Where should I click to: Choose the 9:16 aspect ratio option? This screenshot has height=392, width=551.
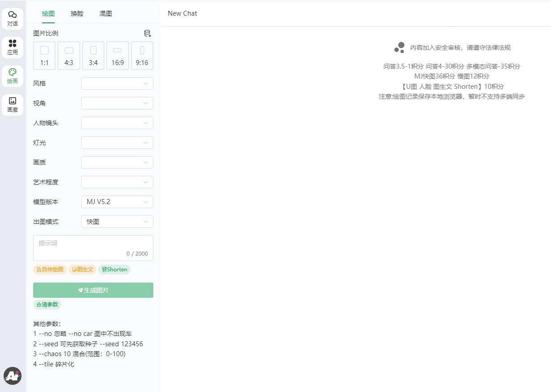142,56
